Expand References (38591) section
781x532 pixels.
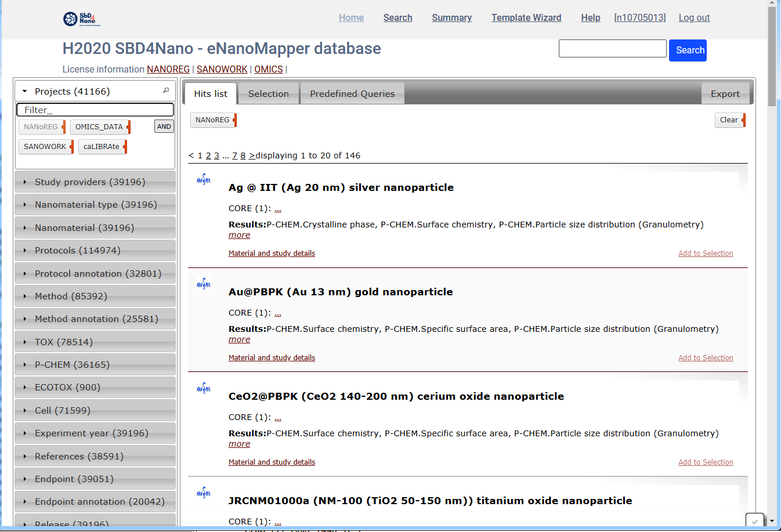point(95,456)
